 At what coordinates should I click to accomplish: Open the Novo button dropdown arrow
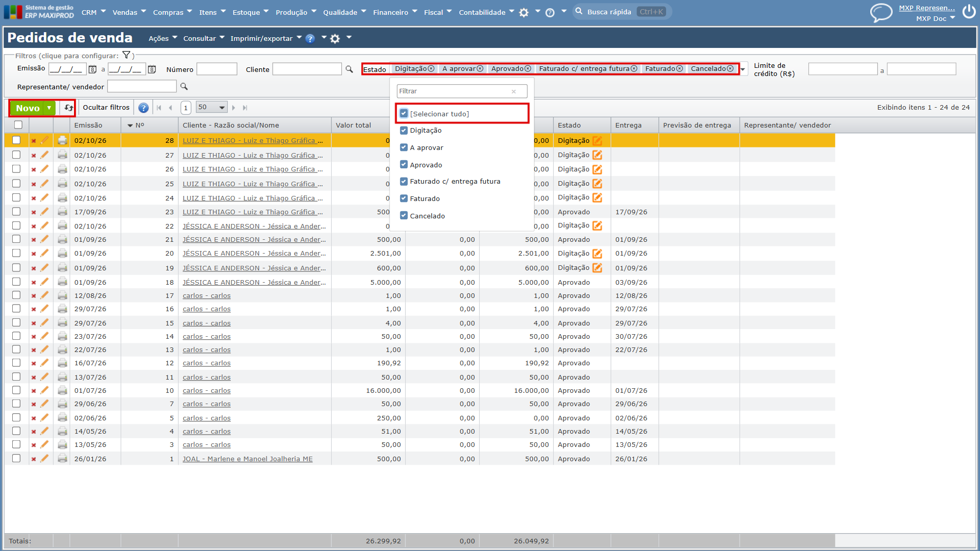[49, 108]
